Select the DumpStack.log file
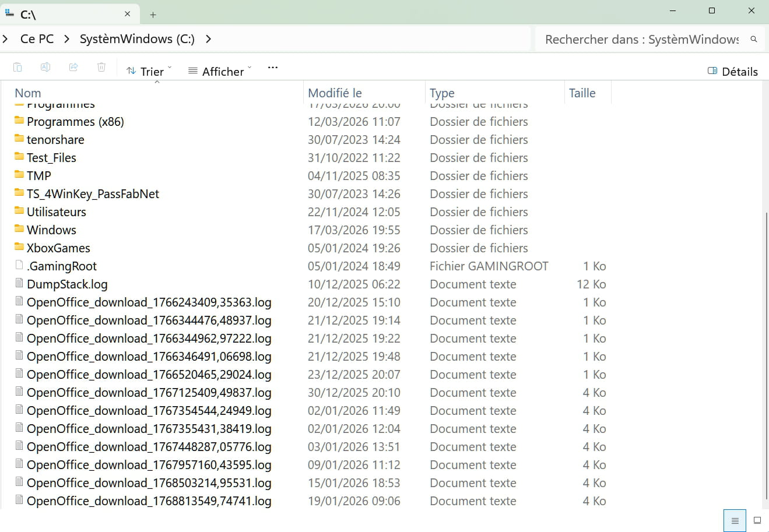Image resolution: width=769 pixels, height=532 pixels. point(66,284)
